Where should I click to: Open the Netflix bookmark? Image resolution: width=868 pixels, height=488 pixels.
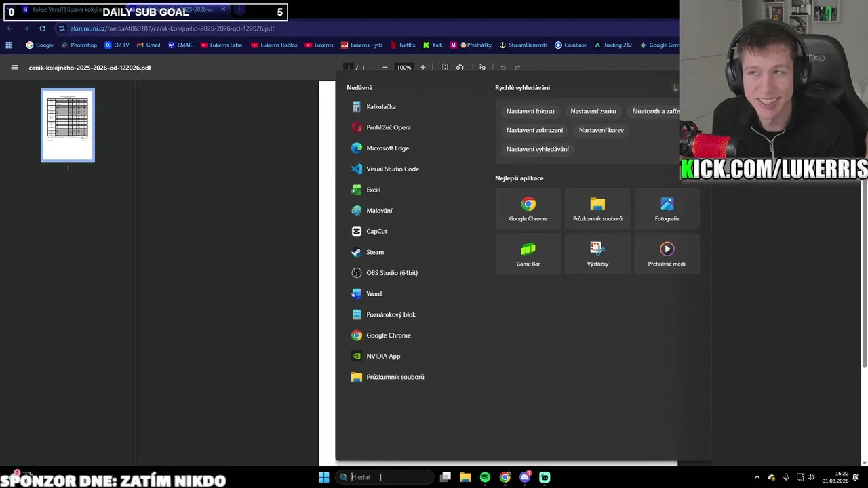[x=402, y=45]
